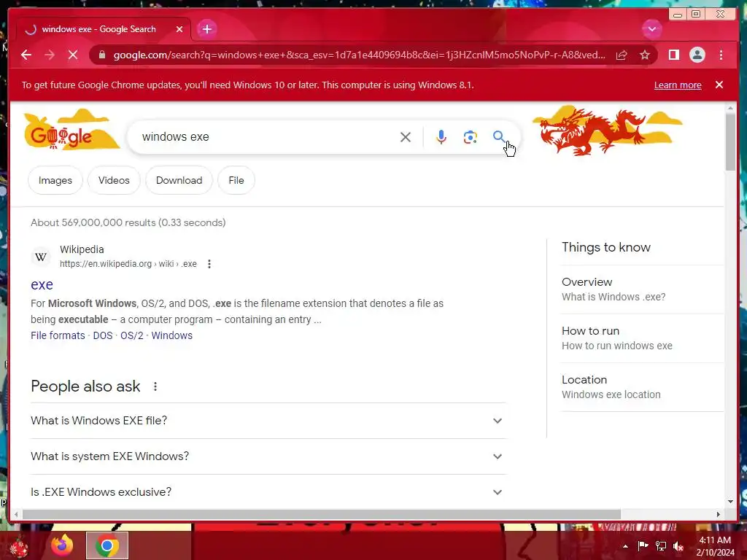
Task: Expand 'Is .EXE Windows exclusive?'
Action: coord(268,492)
